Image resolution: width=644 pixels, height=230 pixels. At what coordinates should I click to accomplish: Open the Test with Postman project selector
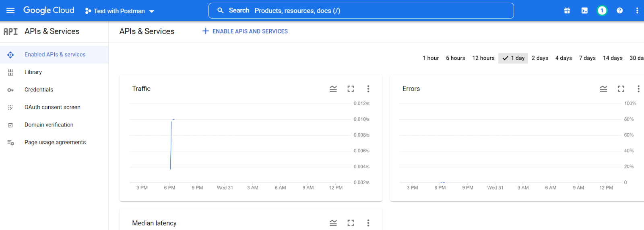[x=120, y=11]
